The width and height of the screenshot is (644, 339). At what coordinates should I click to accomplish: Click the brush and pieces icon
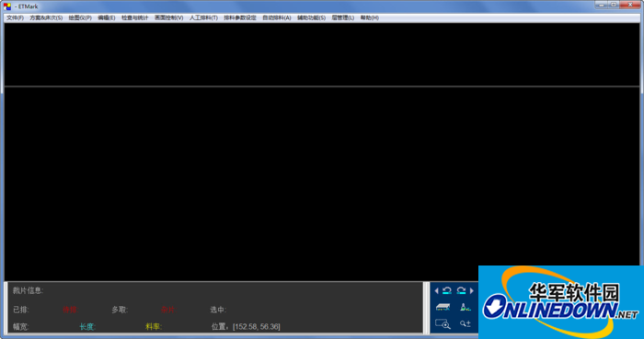[x=466, y=307]
